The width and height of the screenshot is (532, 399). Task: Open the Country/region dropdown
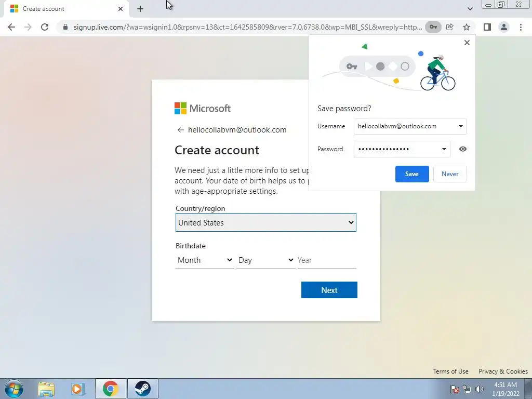click(265, 222)
